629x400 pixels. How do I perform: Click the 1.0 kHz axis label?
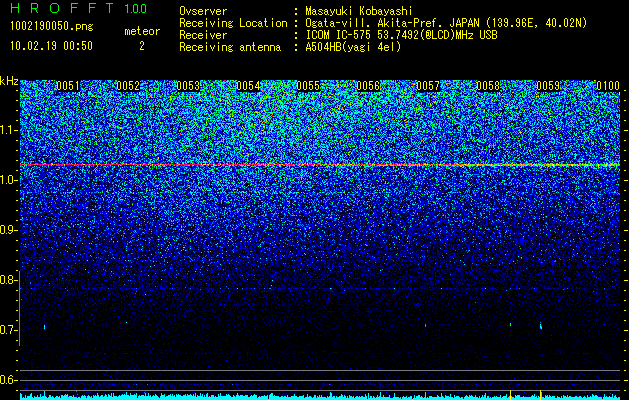[8, 180]
